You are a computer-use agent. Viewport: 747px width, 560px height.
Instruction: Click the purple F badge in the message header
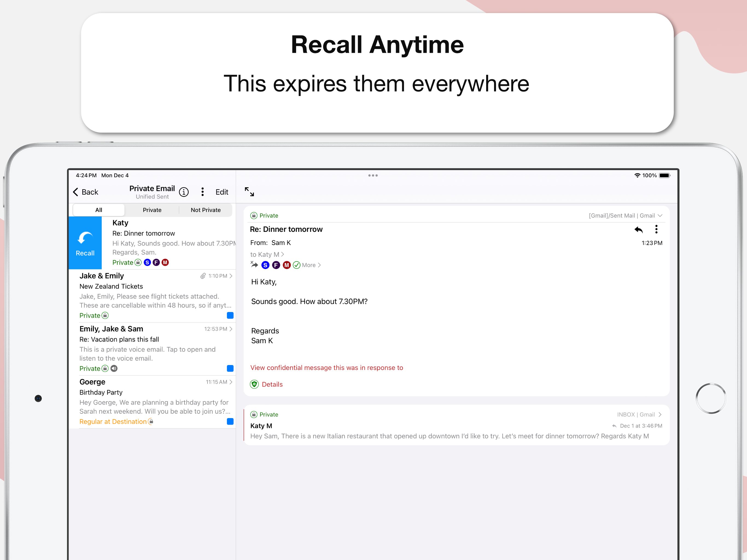(276, 265)
